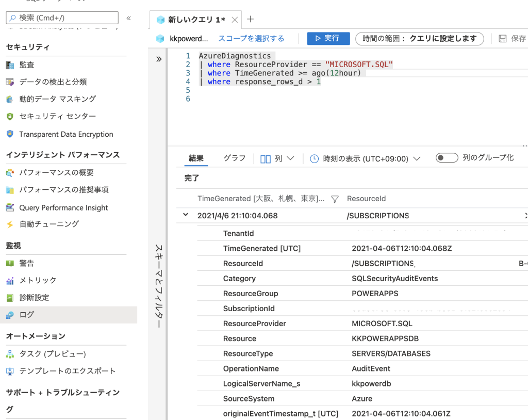Click the AuditEvent OperationName value
The width and height of the screenshot is (528, 420).
pyautogui.click(x=371, y=369)
